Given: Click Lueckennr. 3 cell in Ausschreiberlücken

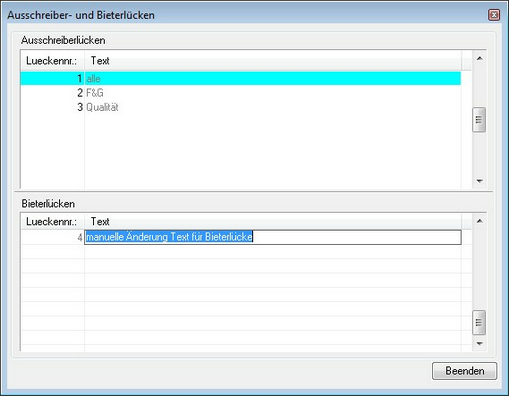Looking at the screenshot, I should [x=52, y=107].
